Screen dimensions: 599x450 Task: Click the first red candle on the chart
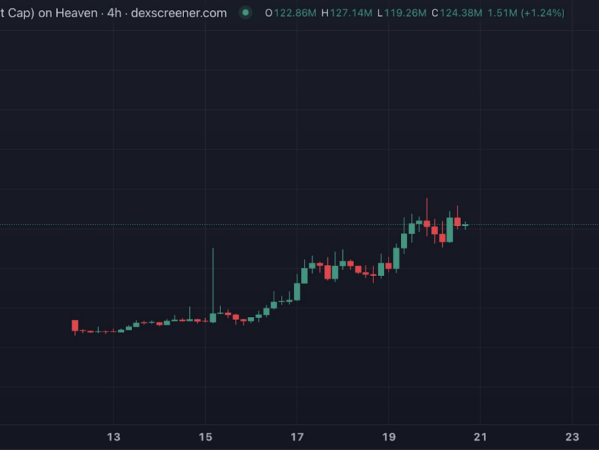coord(75,327)
